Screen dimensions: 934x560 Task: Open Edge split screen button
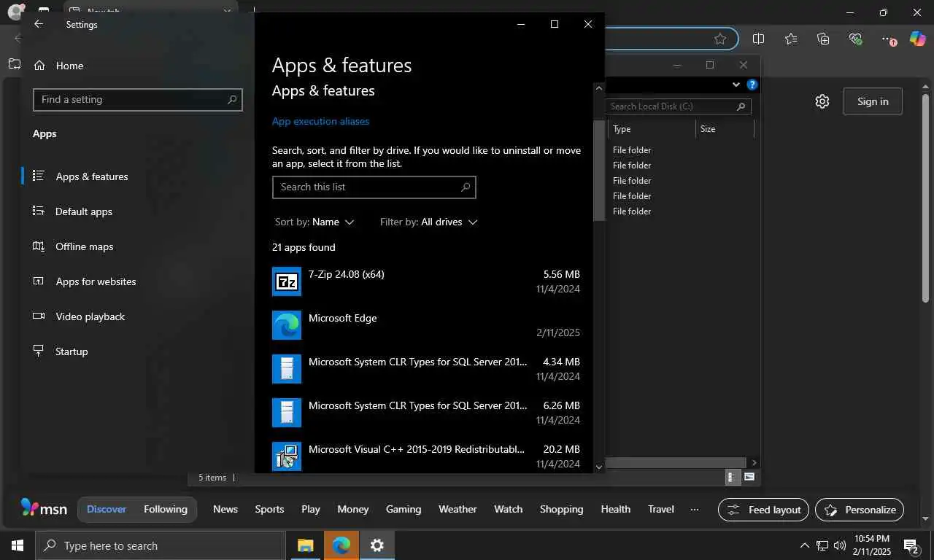[758, 39]
